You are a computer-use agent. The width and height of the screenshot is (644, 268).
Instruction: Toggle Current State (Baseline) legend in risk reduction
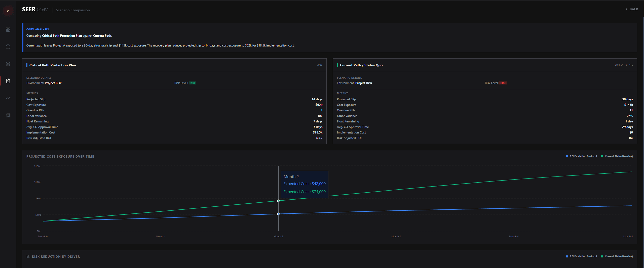pos(617,256)
